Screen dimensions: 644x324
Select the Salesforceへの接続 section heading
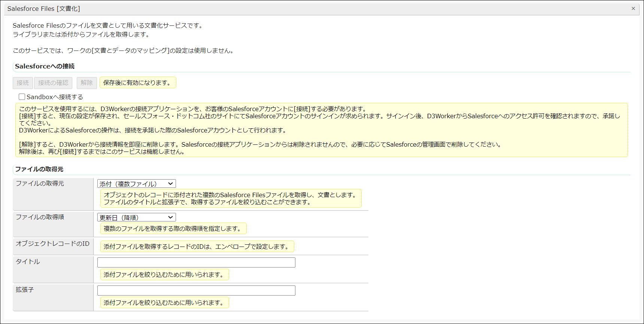point(45,66)
